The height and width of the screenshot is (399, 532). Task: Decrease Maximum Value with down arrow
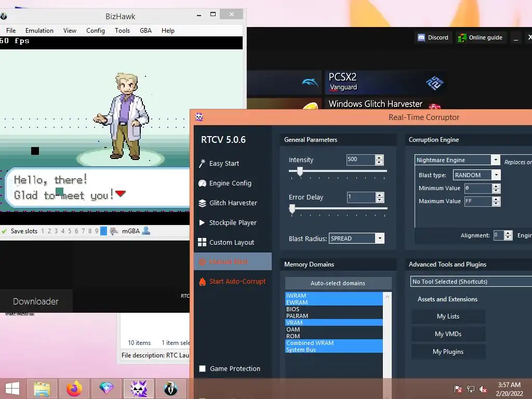496,204
